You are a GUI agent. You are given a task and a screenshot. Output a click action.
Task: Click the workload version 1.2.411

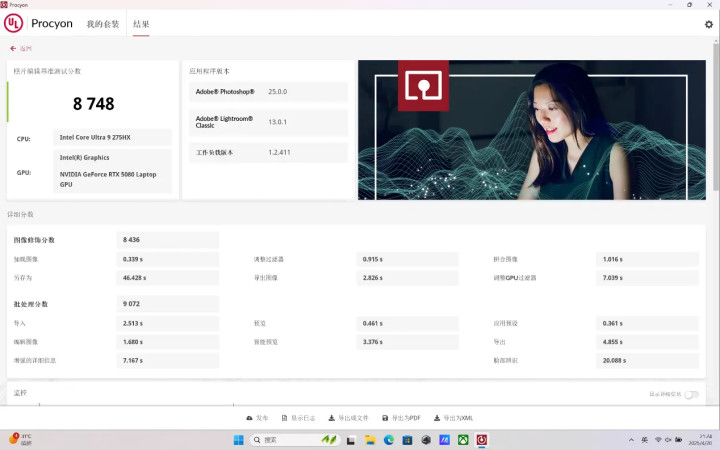279,152
